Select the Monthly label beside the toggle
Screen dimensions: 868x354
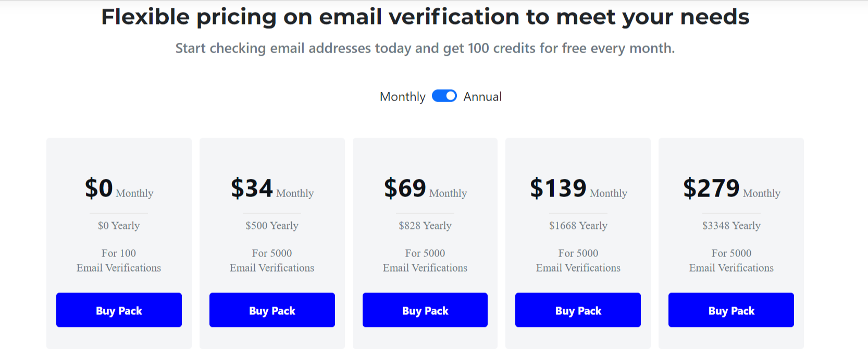coord(402,96)
